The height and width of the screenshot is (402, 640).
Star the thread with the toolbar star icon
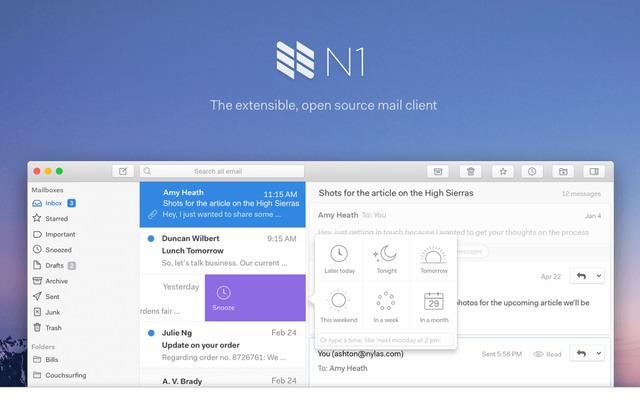(x=503, y=172)
